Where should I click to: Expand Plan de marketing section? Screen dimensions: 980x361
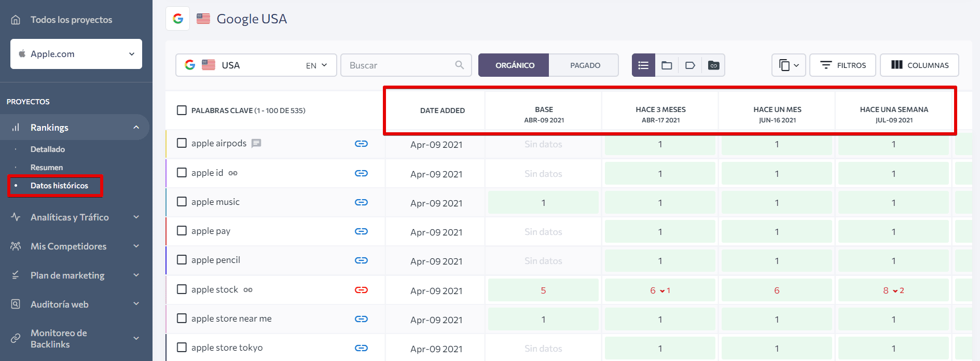click(136, 275)
